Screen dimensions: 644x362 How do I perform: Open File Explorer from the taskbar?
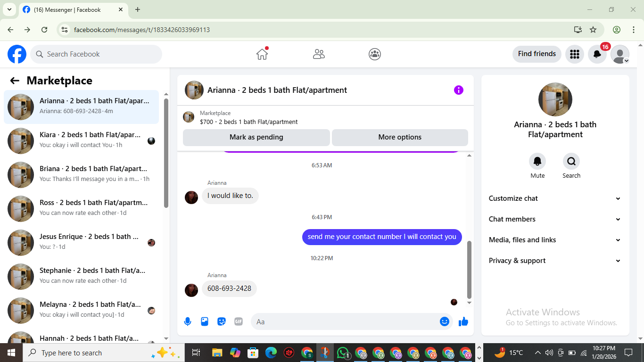point(217,353)
